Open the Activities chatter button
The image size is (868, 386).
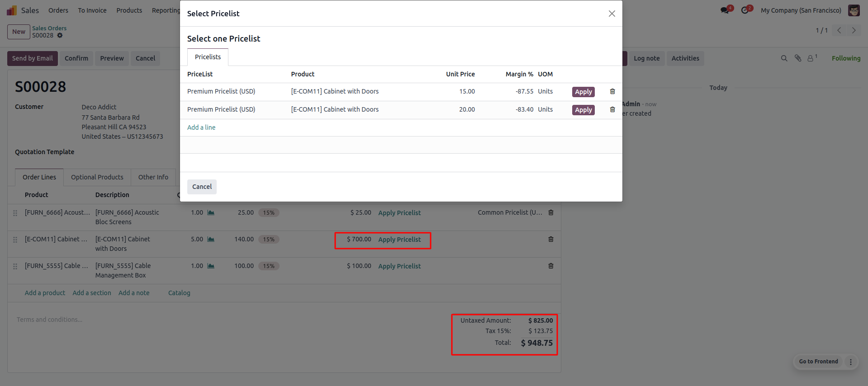pyautogui.click(x=685, y=58)
